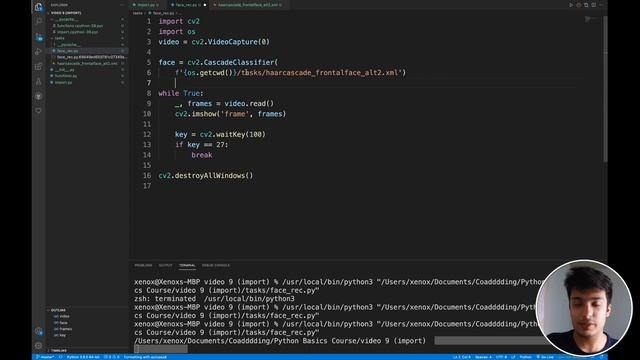This screenshot has height=360, width=640.
Task: Open the PROBLEMS panel tab
Action: (143, 265)
